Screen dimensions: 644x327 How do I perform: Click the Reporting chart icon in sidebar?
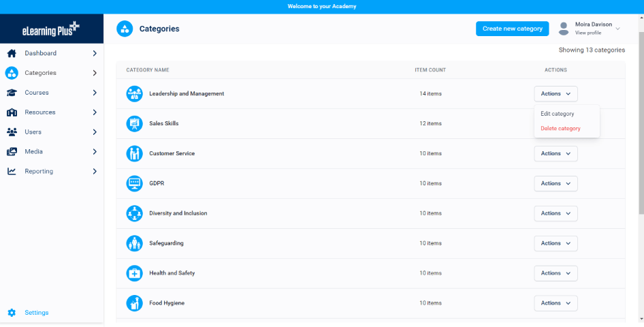pos(12,171)
